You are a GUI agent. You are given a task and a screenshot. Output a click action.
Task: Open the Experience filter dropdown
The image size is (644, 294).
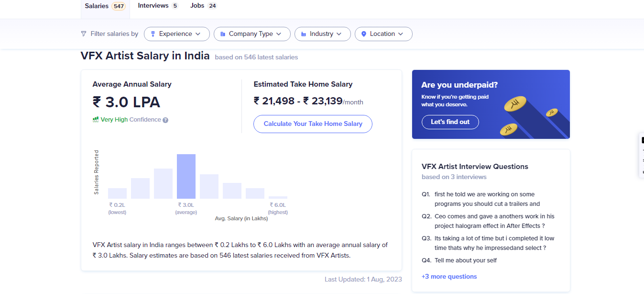(x=176, y=34)
